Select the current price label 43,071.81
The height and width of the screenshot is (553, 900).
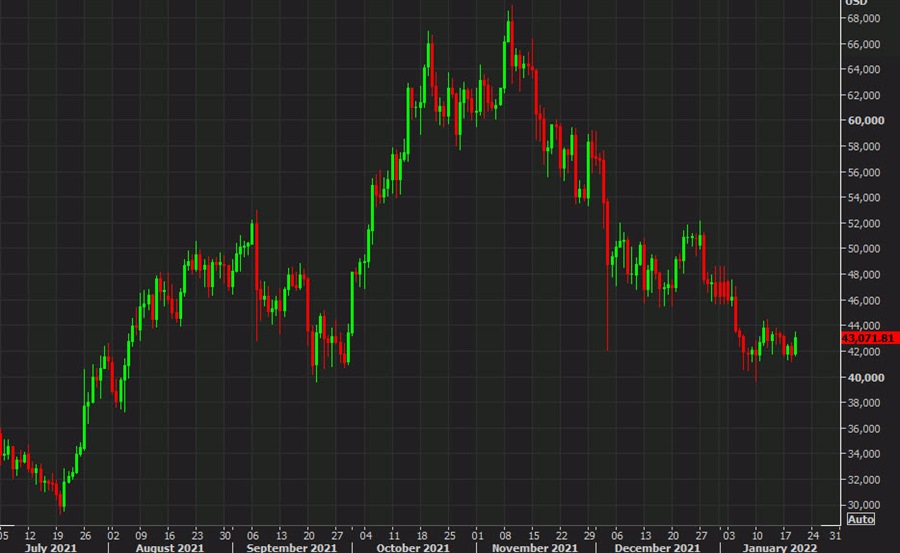871,339
